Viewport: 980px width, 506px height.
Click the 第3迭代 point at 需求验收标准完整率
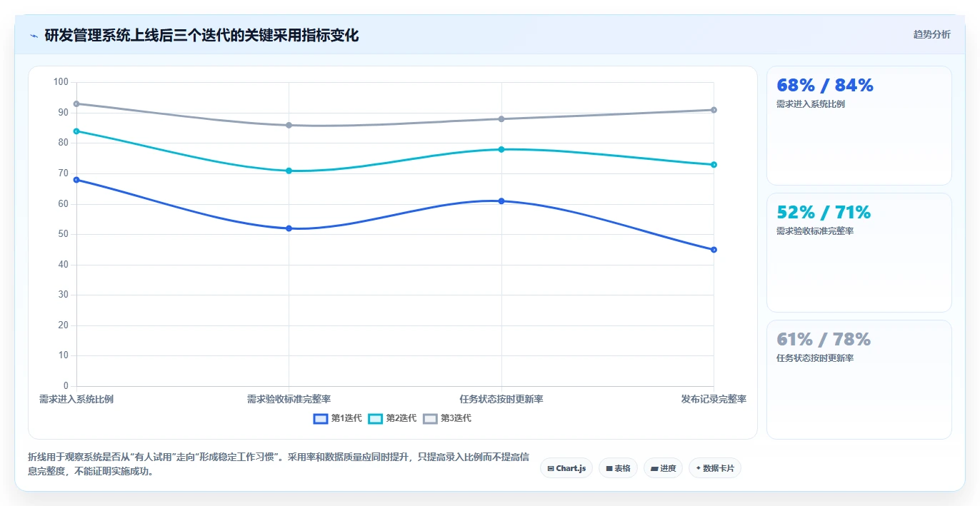tap(289, 125)
